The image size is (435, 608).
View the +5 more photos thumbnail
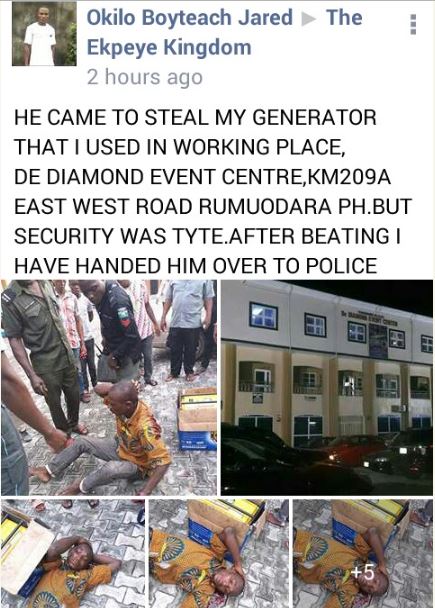[x=363, y=553]
